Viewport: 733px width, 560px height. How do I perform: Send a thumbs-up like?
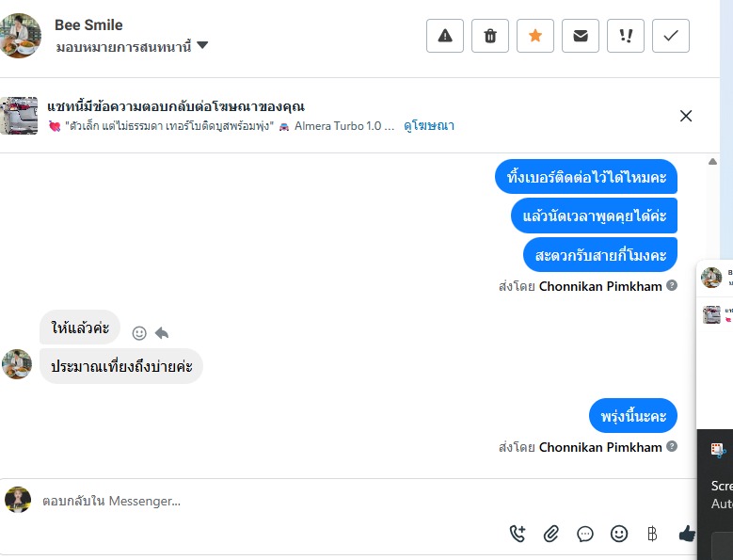click(x=687, y=534)
